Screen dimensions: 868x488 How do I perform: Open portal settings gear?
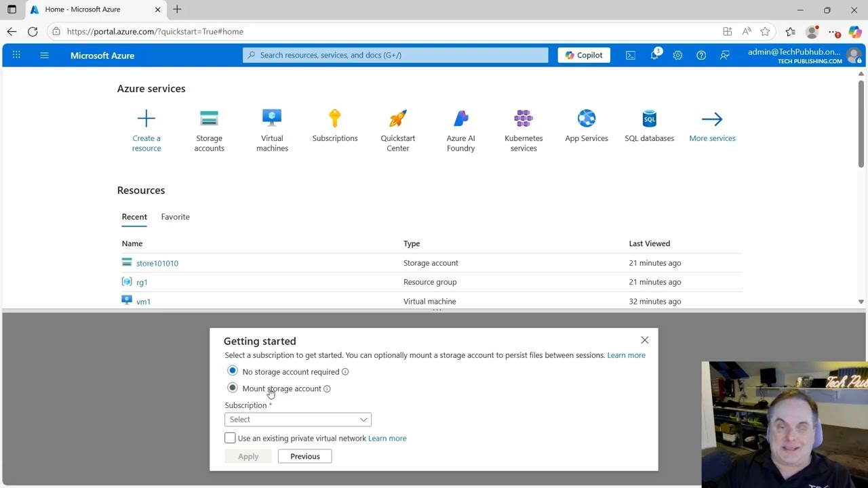[x=677, y=55]
